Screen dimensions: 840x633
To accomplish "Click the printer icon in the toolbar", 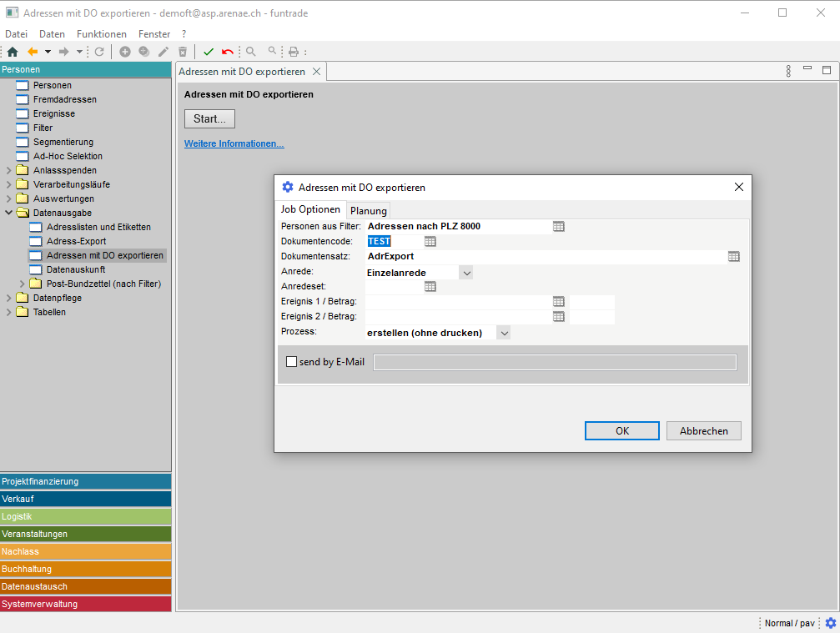I will click(x=294, y=52).
